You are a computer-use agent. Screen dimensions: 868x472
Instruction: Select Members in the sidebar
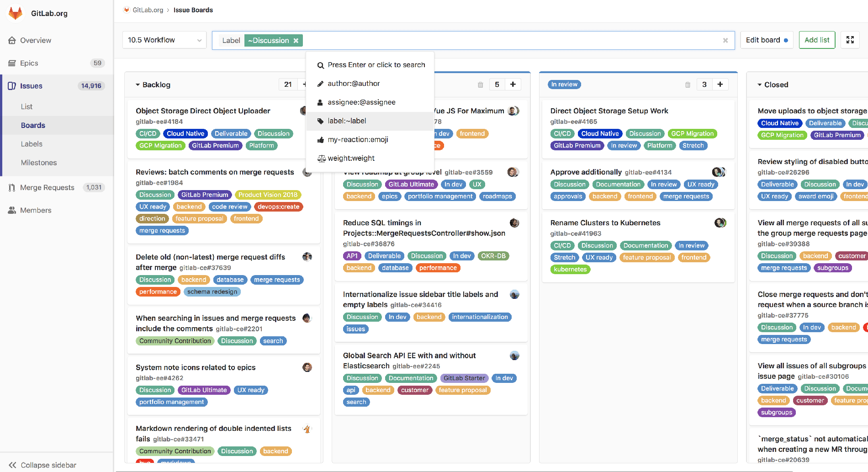tap(35, 210)
